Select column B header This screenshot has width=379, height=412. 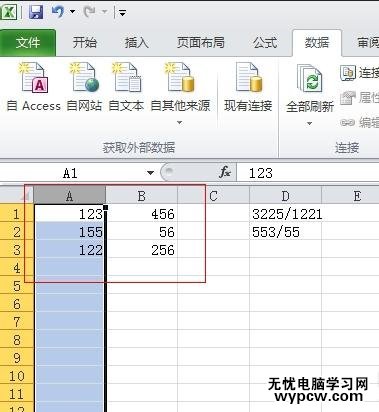pos(141,196)
